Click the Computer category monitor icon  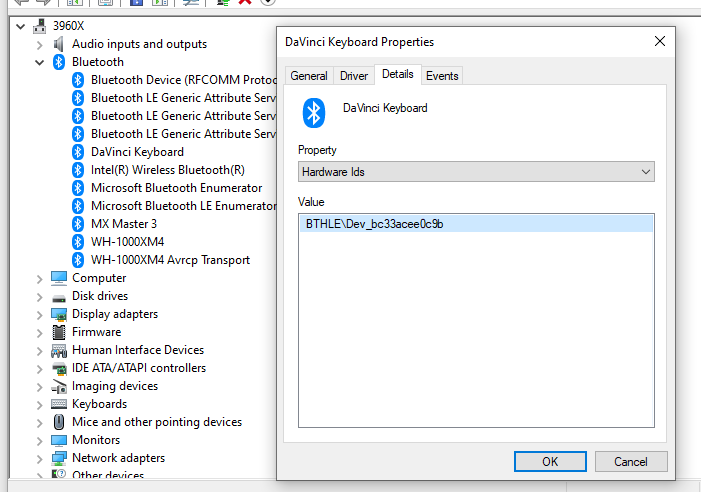coord(59,278)
